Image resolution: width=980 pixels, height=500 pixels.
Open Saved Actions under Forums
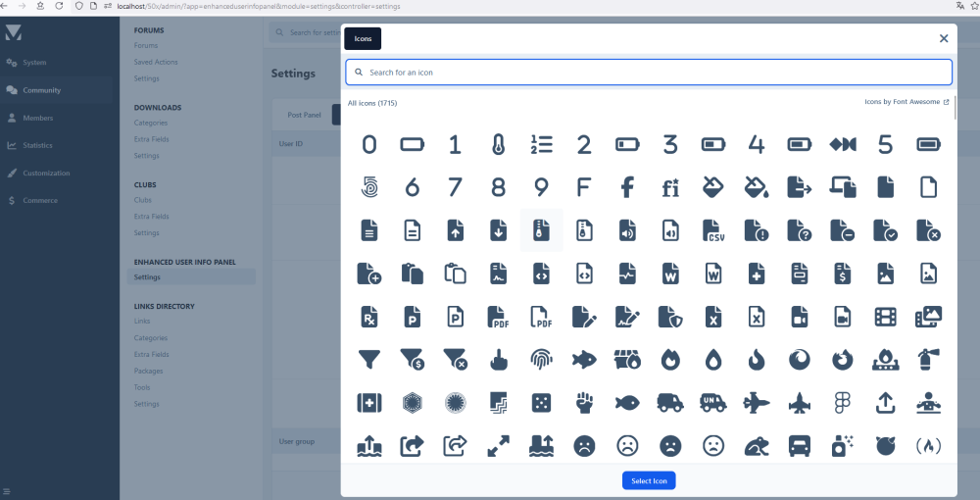(156, 62)
